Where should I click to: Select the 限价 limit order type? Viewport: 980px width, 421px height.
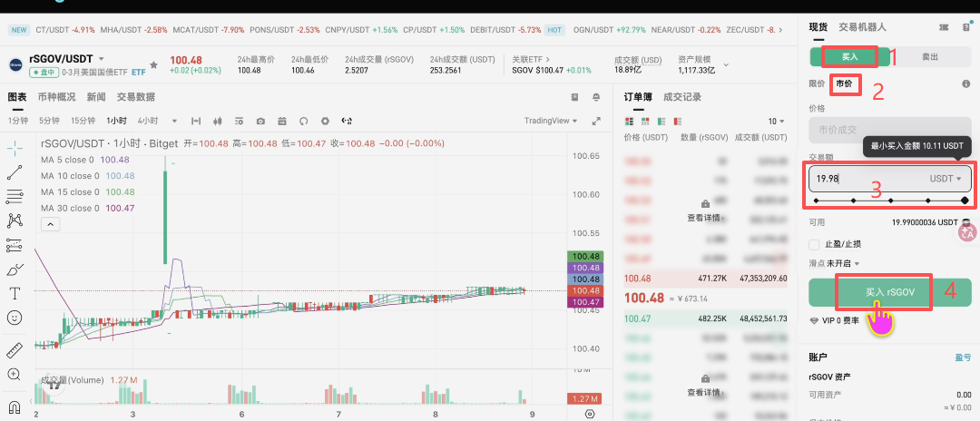pos(817,83)
